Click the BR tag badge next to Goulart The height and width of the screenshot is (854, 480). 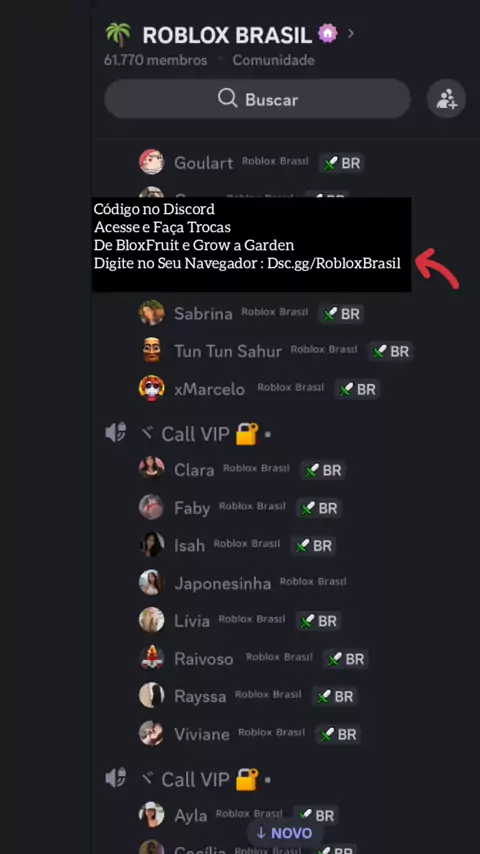tap(342, 162)
